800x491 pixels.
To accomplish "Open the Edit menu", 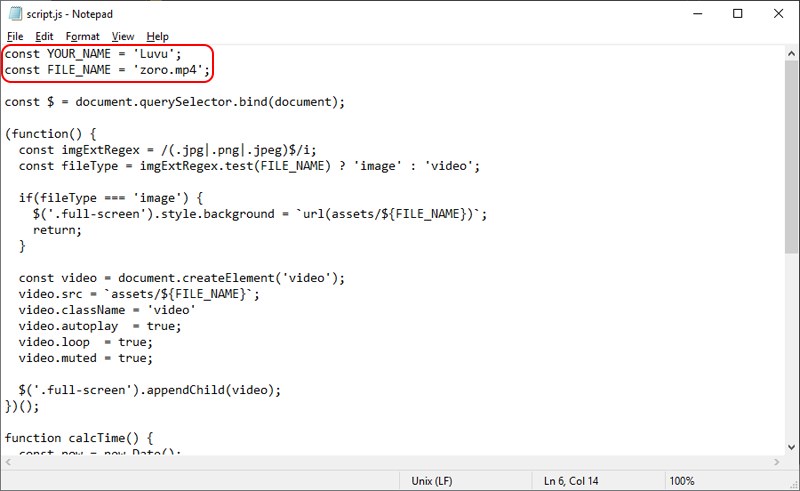I will point(44,36).
